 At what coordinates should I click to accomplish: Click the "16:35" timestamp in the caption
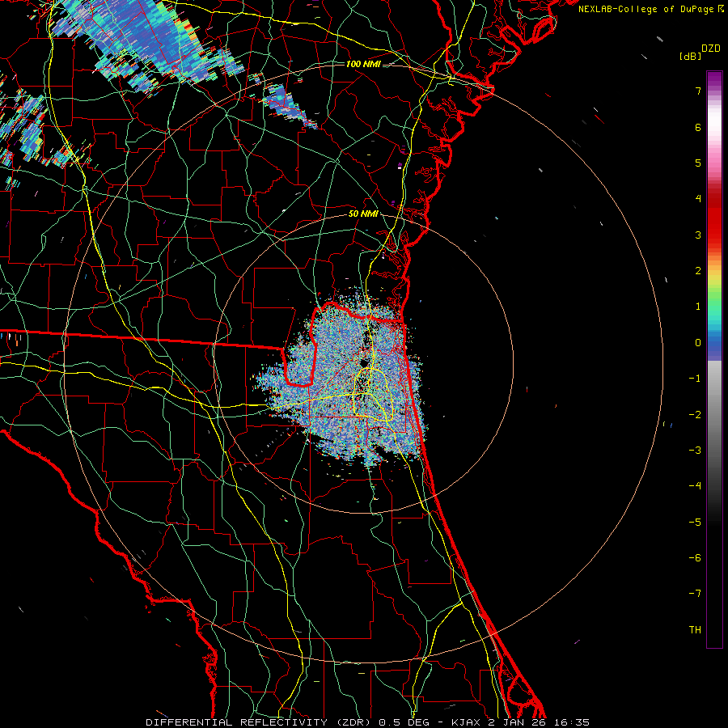572,722
